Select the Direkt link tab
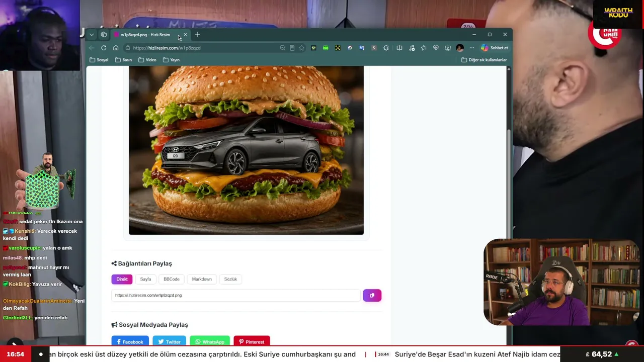 tap(122, 279)
